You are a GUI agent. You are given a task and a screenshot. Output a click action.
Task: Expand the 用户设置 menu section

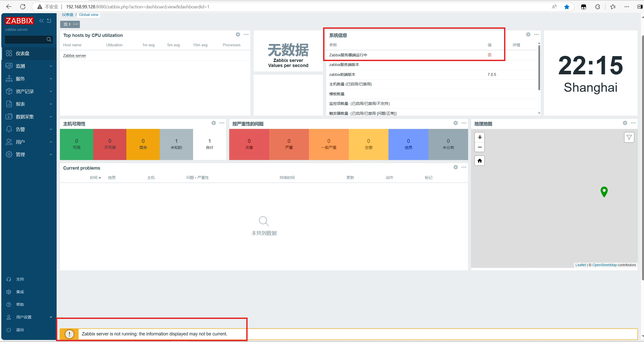tap(29, 317)
